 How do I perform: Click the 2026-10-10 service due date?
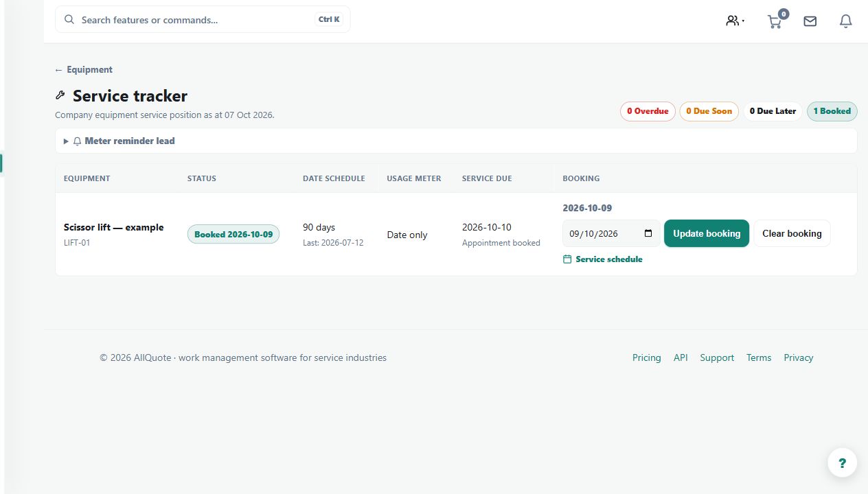point(487,227)
